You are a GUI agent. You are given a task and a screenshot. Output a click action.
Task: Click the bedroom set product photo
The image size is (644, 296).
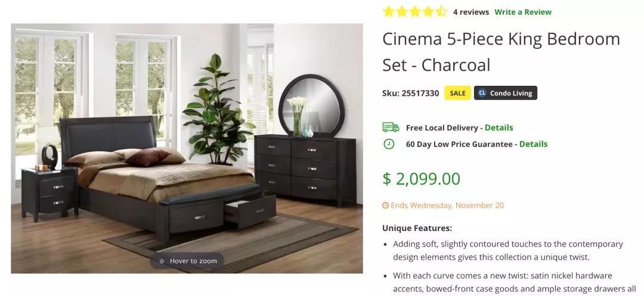click(187, 148)
